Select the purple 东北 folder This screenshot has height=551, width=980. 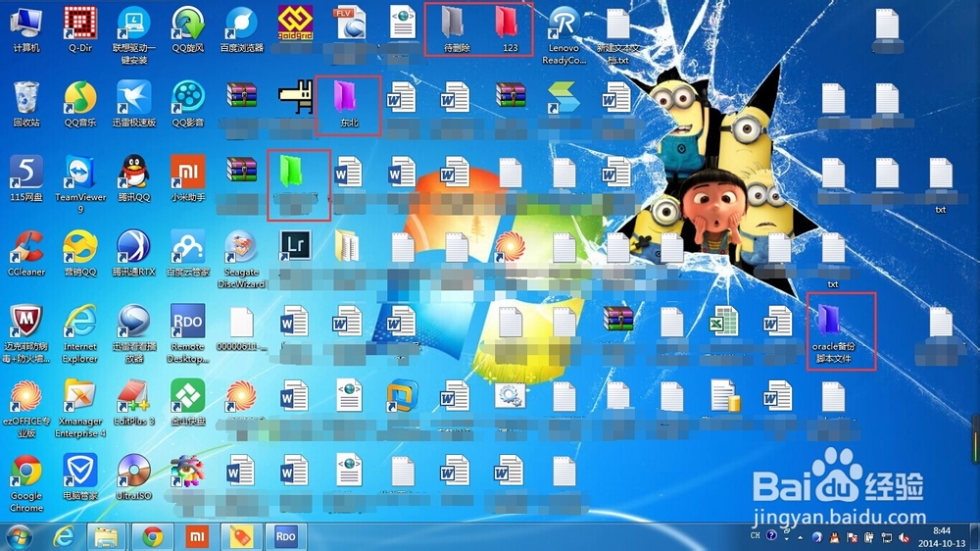click(x=349, y=104)
